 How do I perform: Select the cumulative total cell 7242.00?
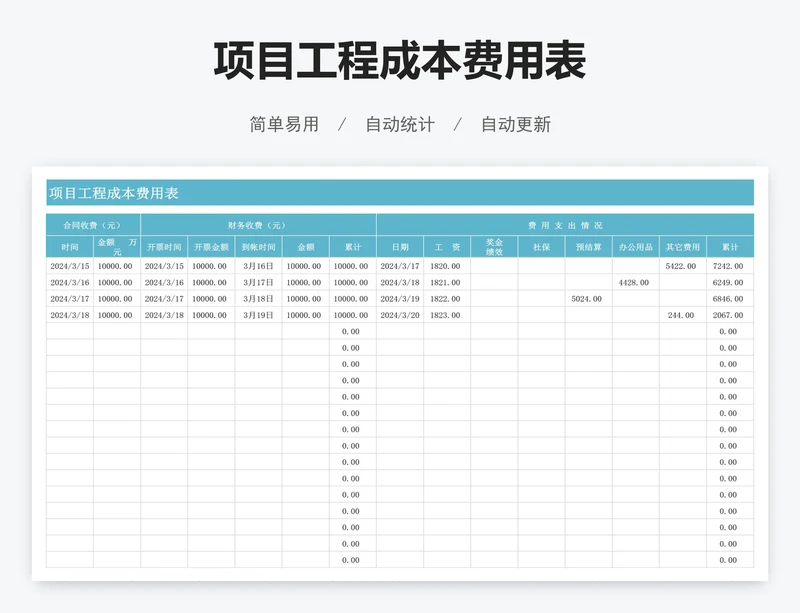click(x=730, y=266)
